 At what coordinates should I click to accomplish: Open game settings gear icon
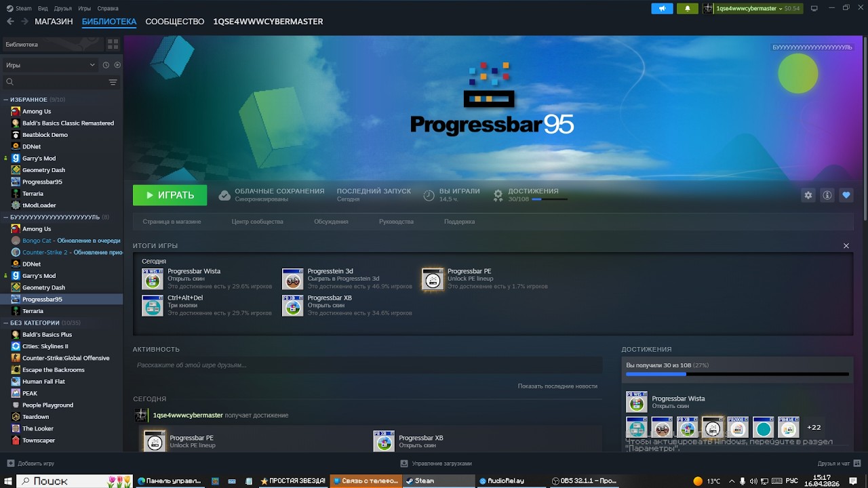coord(808,195)
